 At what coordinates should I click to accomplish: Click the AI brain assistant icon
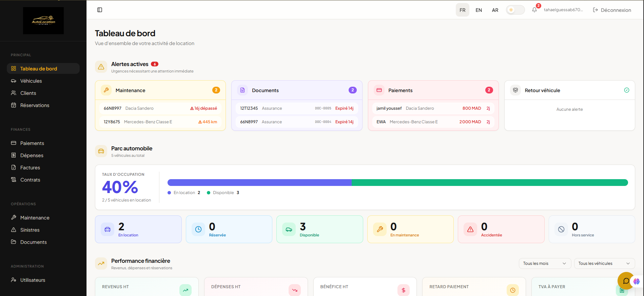point(637,281)
